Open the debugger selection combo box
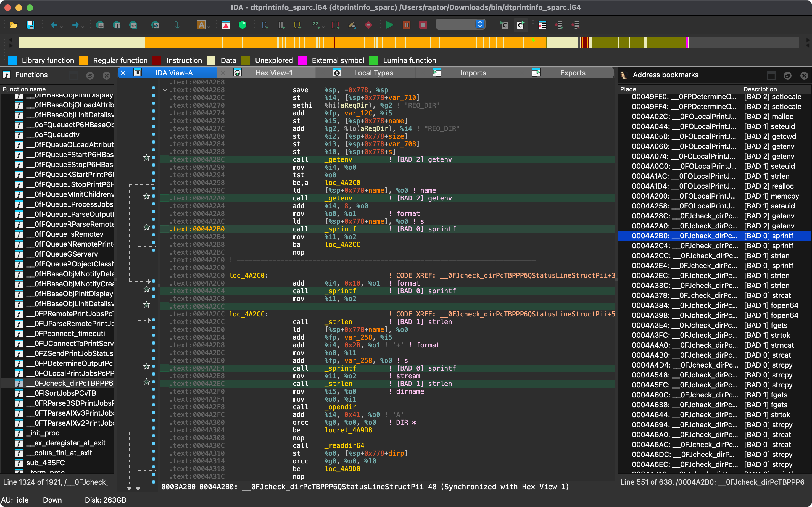The height and width of the screenshot is (507, 812). 460,24
